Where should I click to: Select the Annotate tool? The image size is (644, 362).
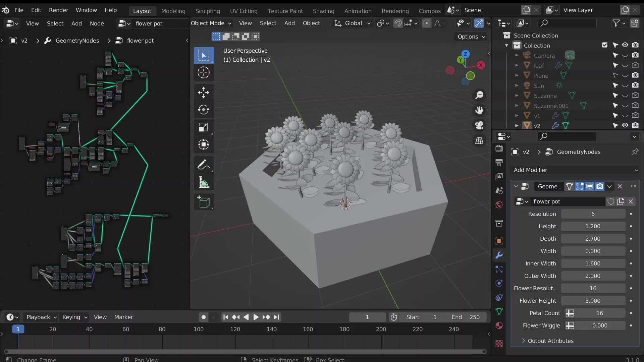(204, 164)
